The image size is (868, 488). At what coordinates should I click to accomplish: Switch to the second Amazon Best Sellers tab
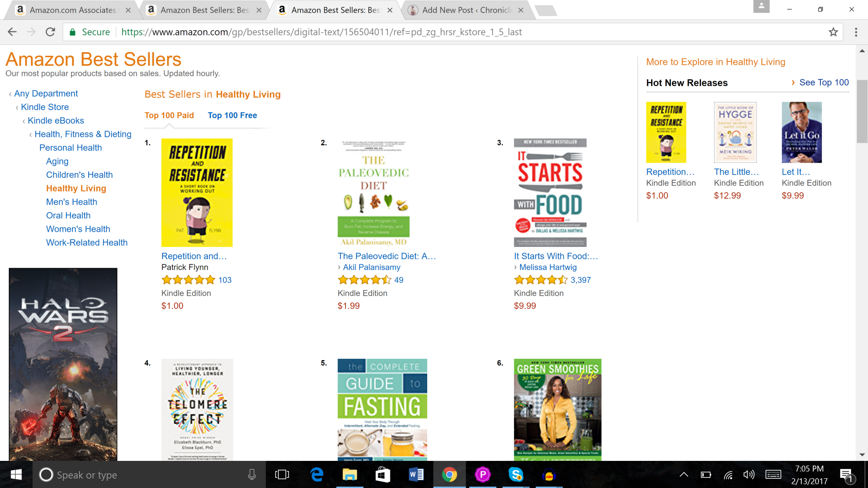336,10
